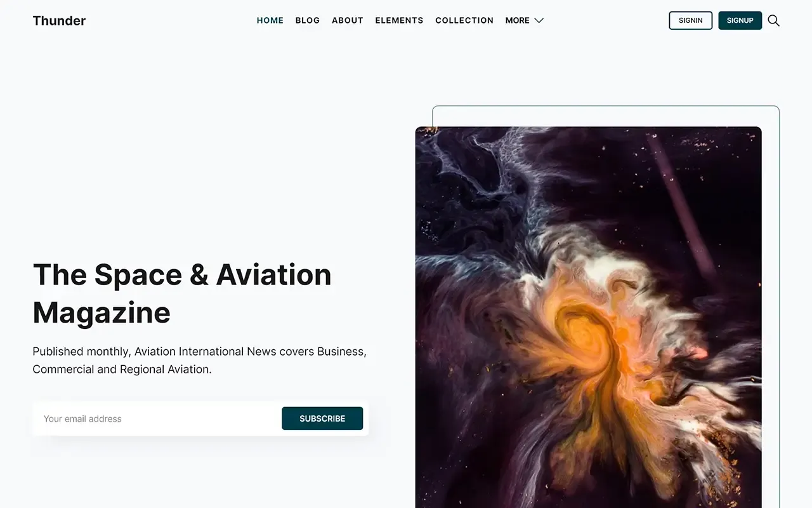Screen dimensions: 812x508
Task: Click the SIGNIN outlined button
Action: [691, 20]
